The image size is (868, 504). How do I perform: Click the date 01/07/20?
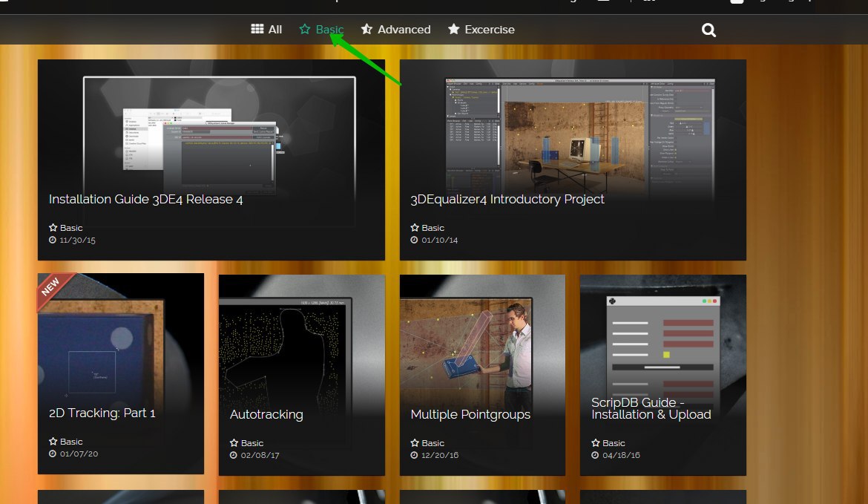click(79, 454)
